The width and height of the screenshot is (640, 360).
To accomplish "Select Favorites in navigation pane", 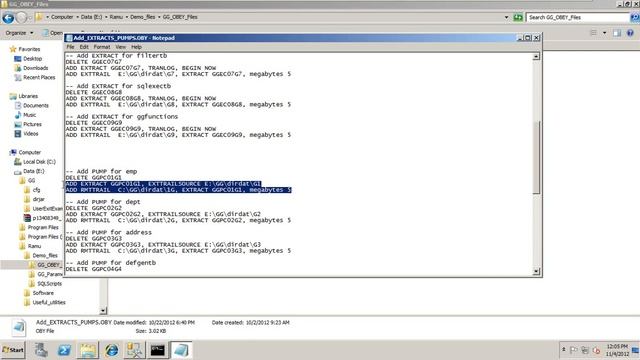I will 29,49.
